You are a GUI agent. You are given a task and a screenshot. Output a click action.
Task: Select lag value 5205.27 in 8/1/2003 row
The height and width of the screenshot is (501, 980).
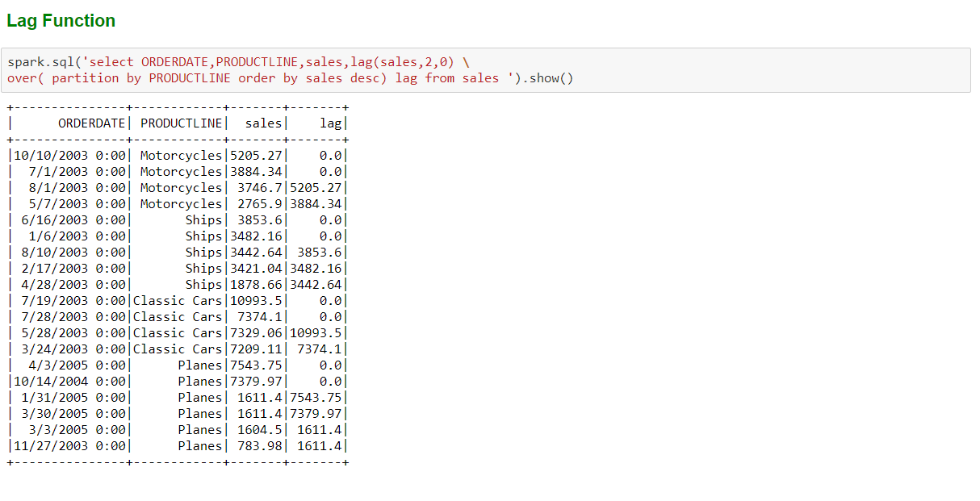tap(316, 188)
